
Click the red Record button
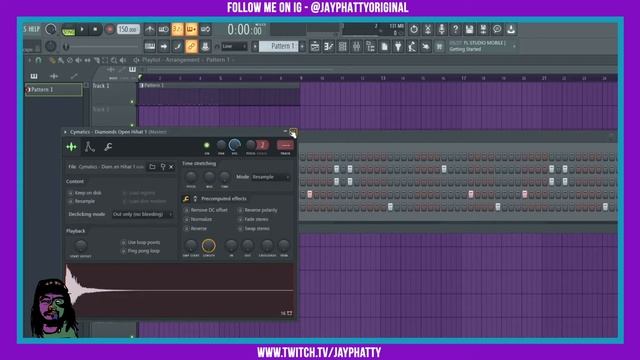click(x=109, y=29)
